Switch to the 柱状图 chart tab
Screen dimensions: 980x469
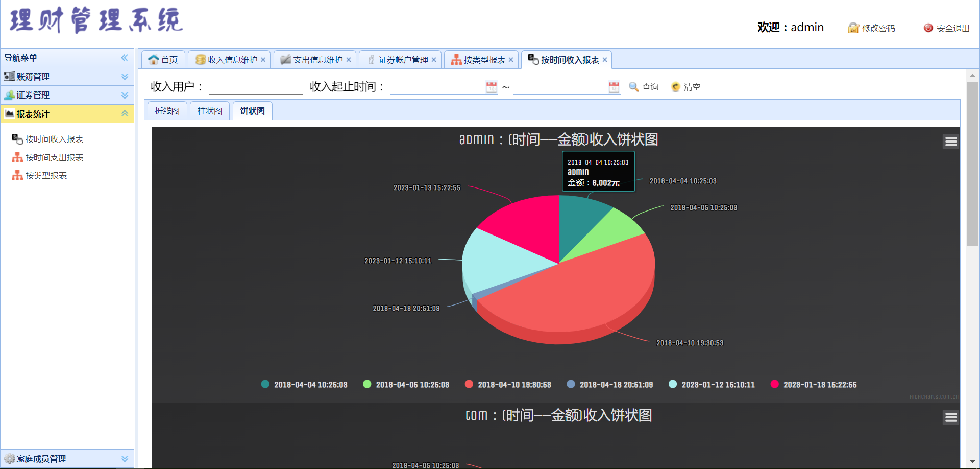click(210, 111)
